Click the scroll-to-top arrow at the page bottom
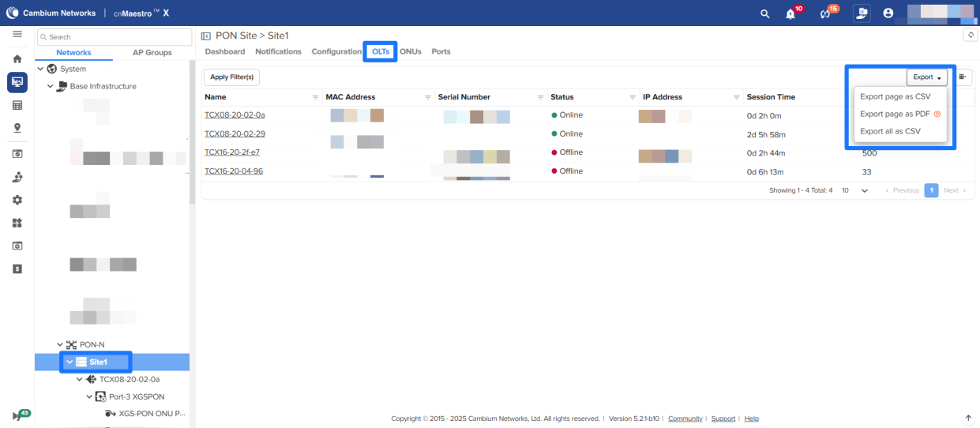The height and width of the screenshot is (428, 980). point(968,418)
